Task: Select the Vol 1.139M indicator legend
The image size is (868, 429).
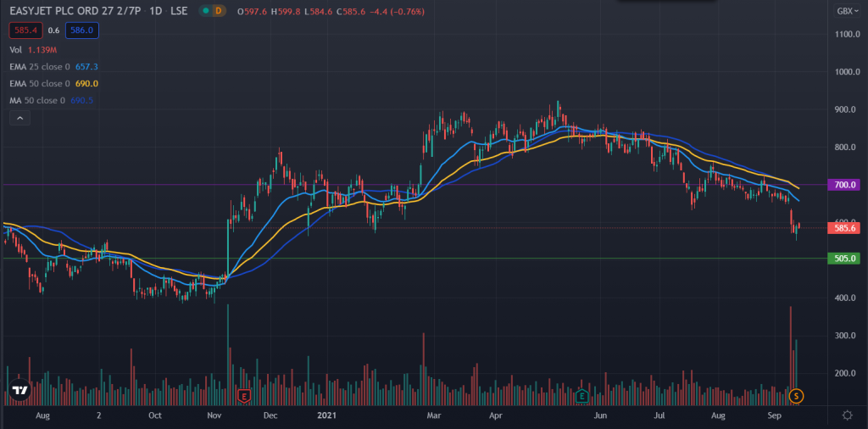Action: coord(33,50)
